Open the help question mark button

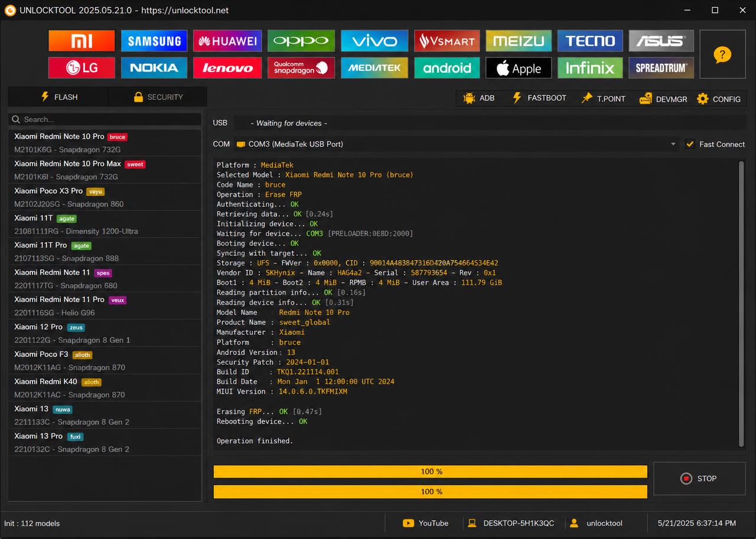click(722, 54)
